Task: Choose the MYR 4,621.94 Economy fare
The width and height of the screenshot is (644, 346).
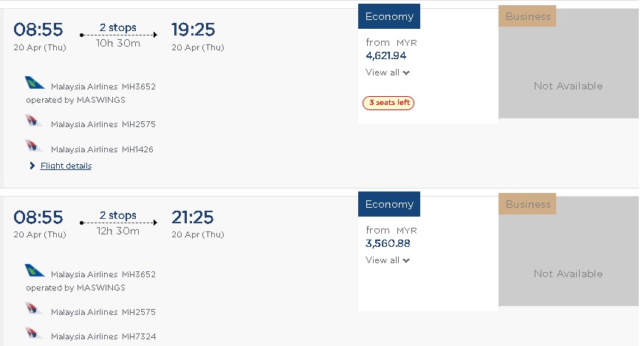Action: point(386,55)
